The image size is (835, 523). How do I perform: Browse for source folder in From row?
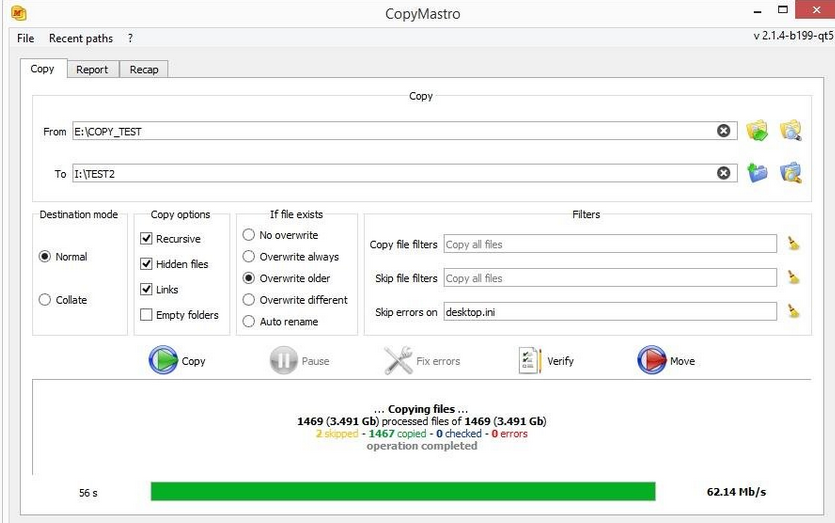(757, 130)
